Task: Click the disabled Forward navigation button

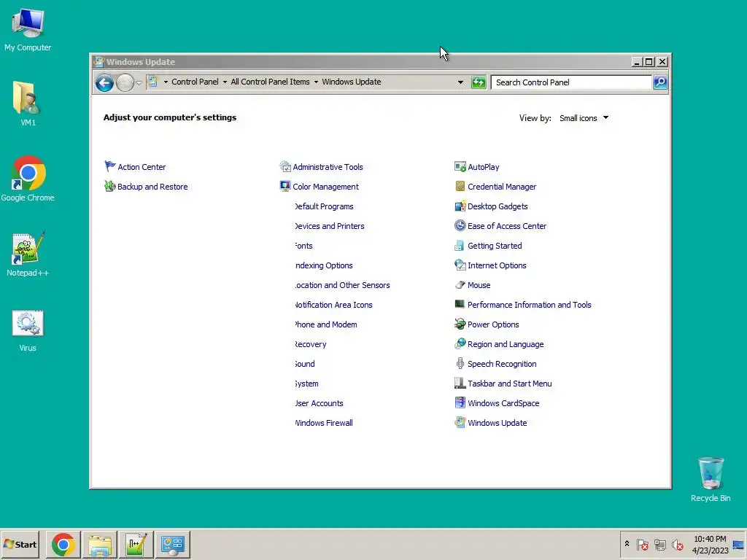Action: pos(125,83)
